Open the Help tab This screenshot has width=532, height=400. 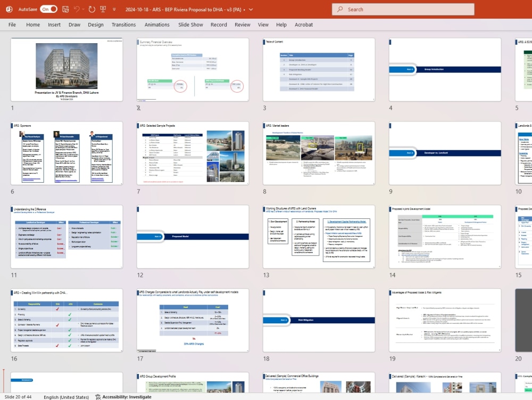(x=281, y=25)
